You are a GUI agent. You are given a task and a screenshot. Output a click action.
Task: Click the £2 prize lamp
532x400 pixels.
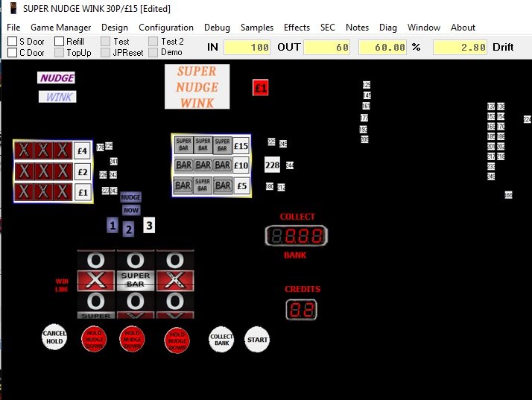83,171
